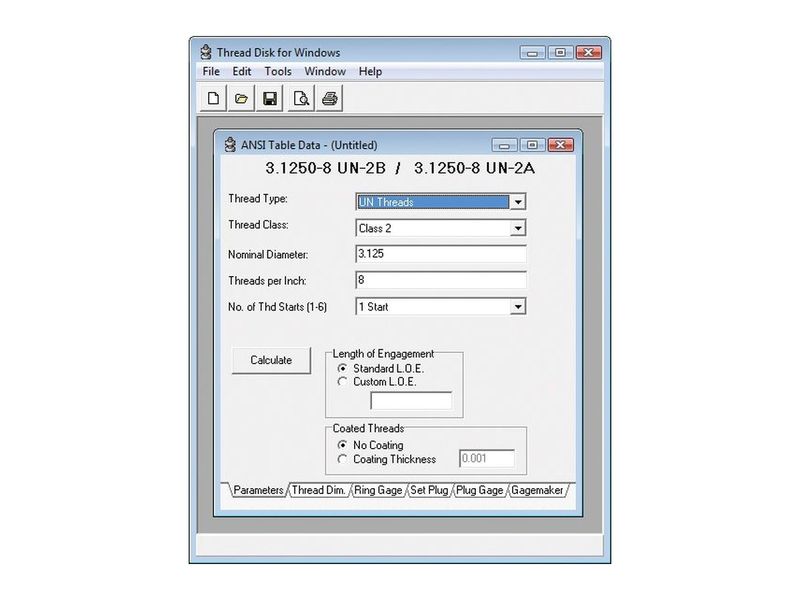Select the Coating Thickness radio button
The image size is (800, 600).
click(342, 459)
